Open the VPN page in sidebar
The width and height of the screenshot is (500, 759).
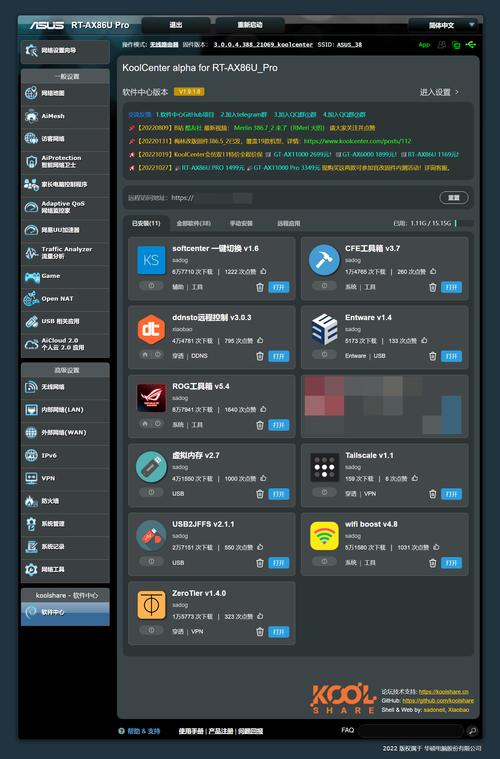[65, 478]
